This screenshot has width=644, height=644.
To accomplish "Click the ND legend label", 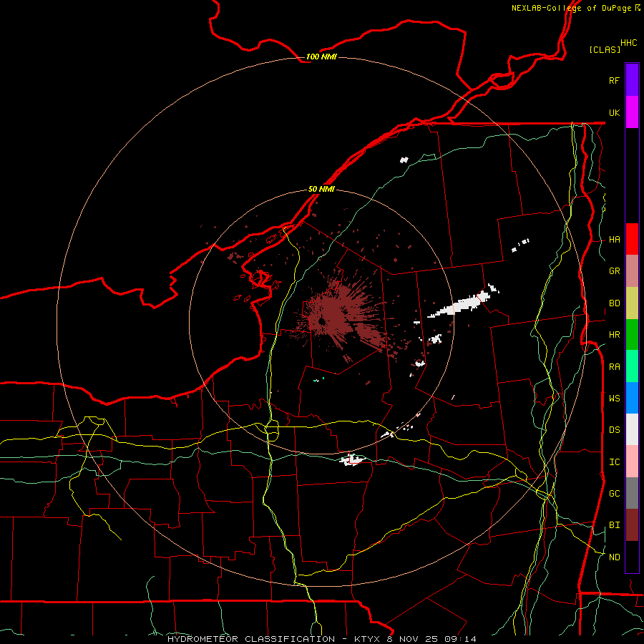I will 614,557.
